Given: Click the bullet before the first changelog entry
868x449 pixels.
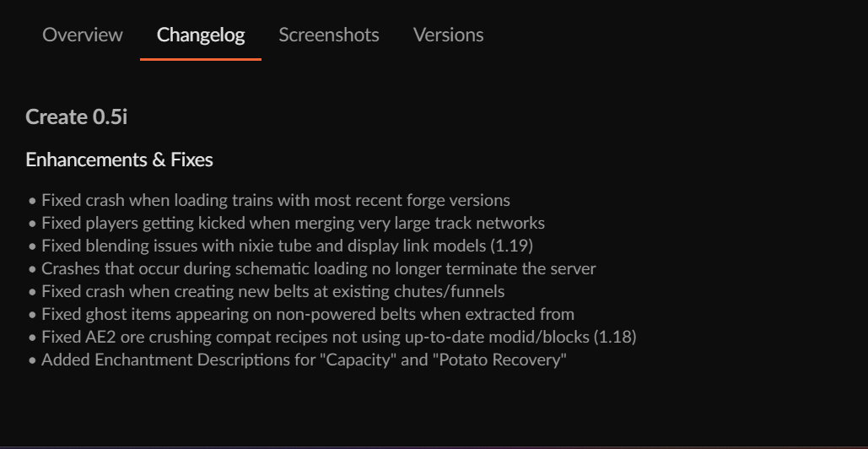Looking at the screenshot, I should [x=32, y=202].
